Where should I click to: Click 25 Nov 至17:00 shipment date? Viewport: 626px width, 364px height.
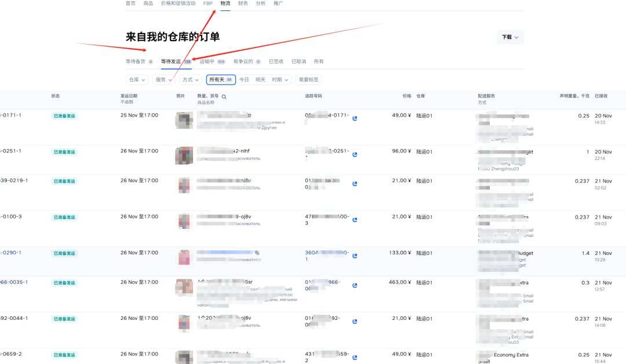(x=139, y=115)
